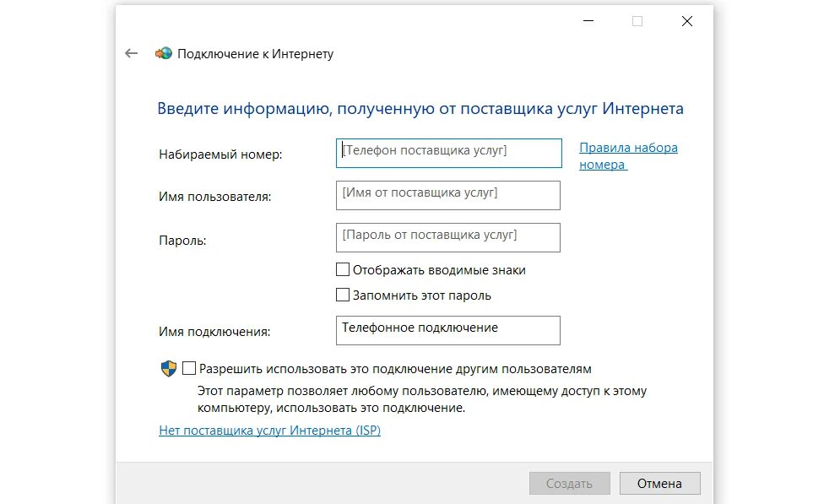Click the Имя подключения: label

click(x=214, y=332)
